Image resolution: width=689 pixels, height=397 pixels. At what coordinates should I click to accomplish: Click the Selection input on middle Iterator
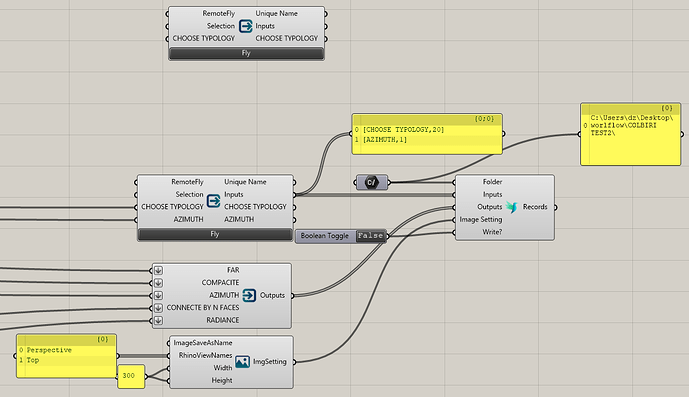(189, 194)
